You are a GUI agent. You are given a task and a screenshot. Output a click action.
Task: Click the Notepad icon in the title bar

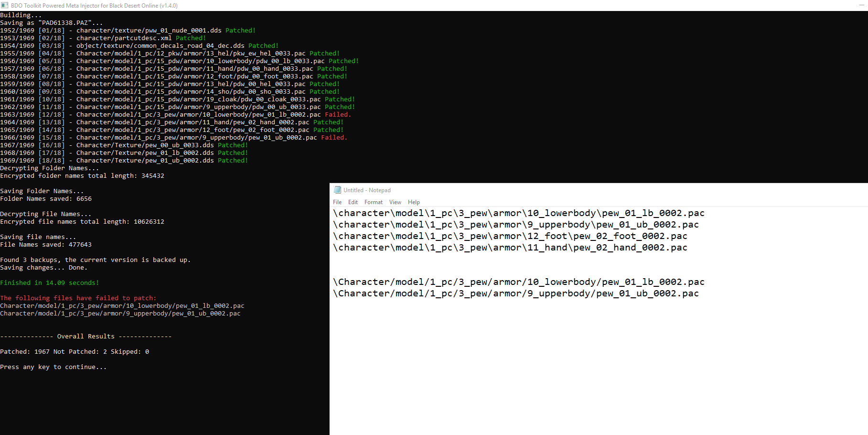pos(337,190)
